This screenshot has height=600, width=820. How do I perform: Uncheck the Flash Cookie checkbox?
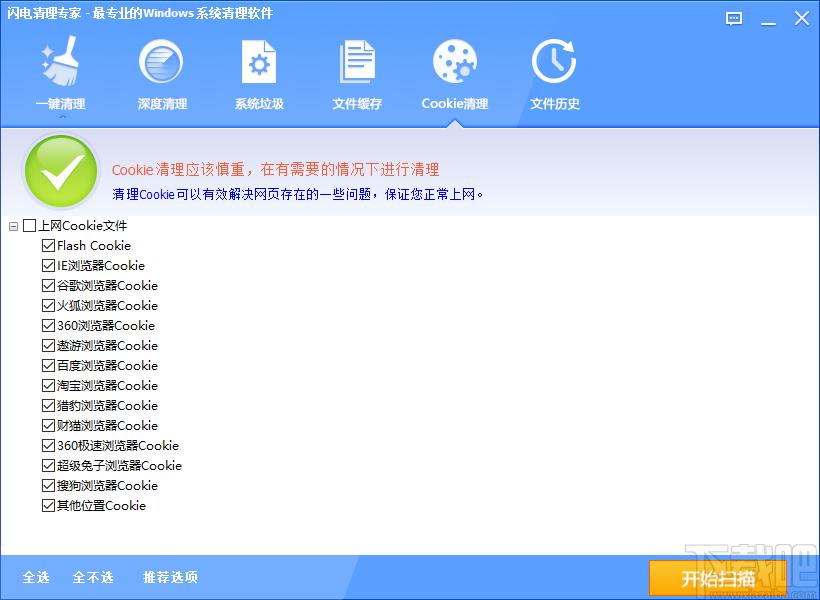48,245
